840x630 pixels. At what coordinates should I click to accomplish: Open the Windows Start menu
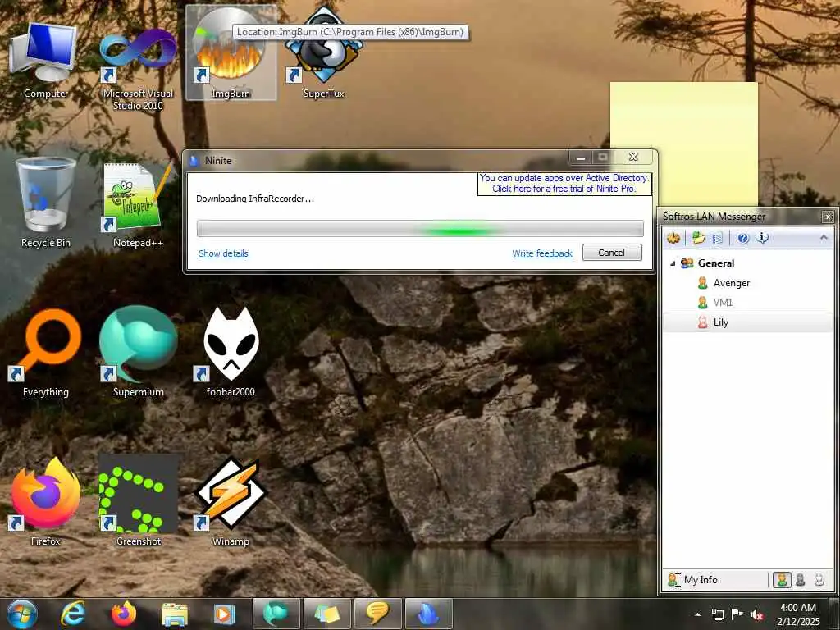coord(22,614)
